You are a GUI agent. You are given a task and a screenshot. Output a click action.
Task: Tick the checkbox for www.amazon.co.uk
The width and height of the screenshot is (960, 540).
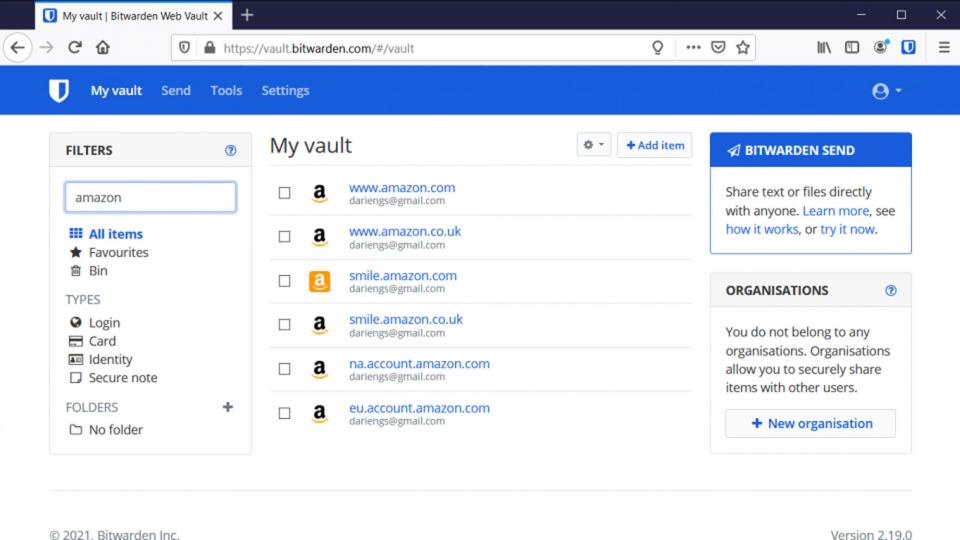tap(285, 236)
